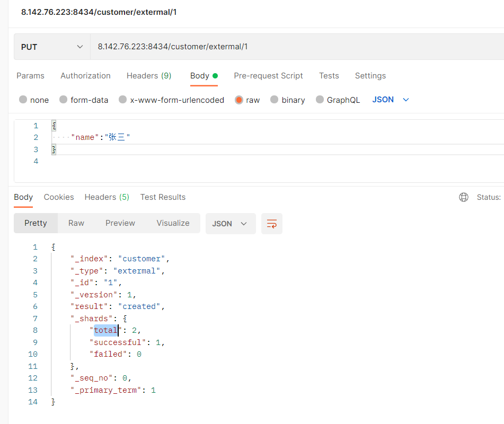504x424 pixels.
Task: Select the none body type radio
Action: point(23,100)
